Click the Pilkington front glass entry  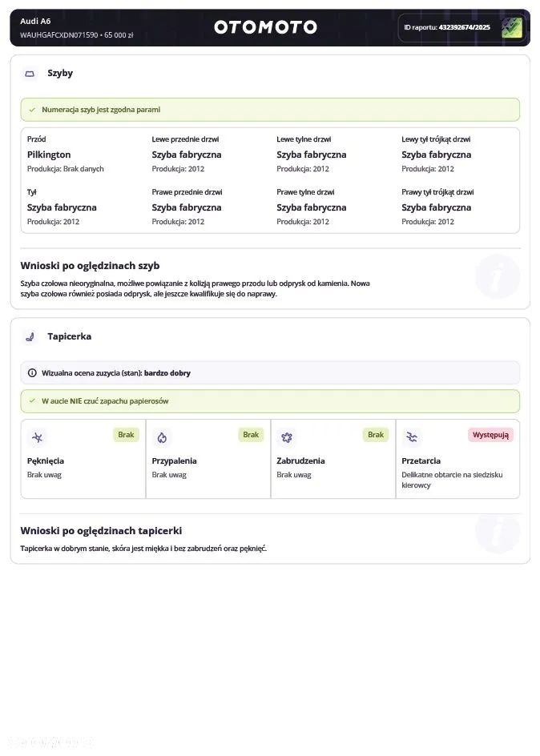coord(49,155)
